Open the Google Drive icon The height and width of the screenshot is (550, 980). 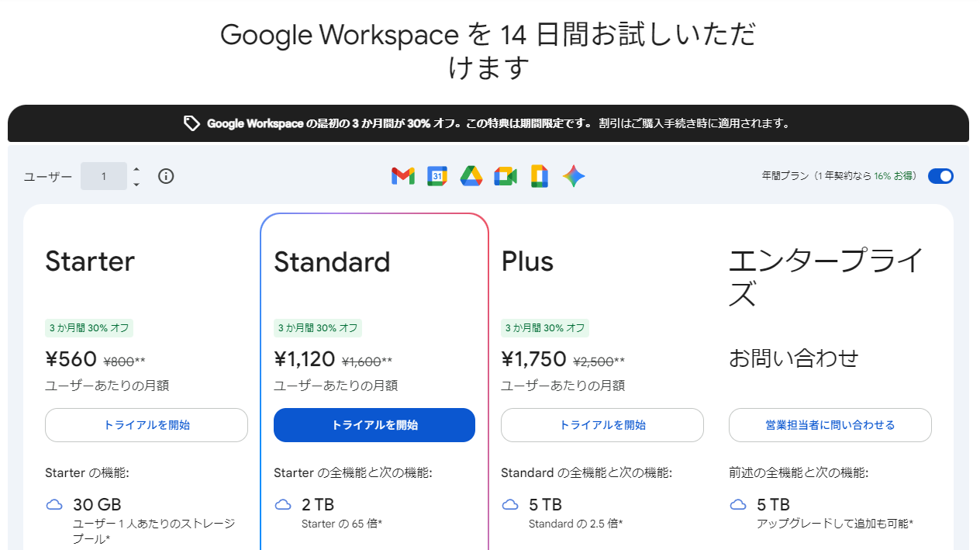471,176
